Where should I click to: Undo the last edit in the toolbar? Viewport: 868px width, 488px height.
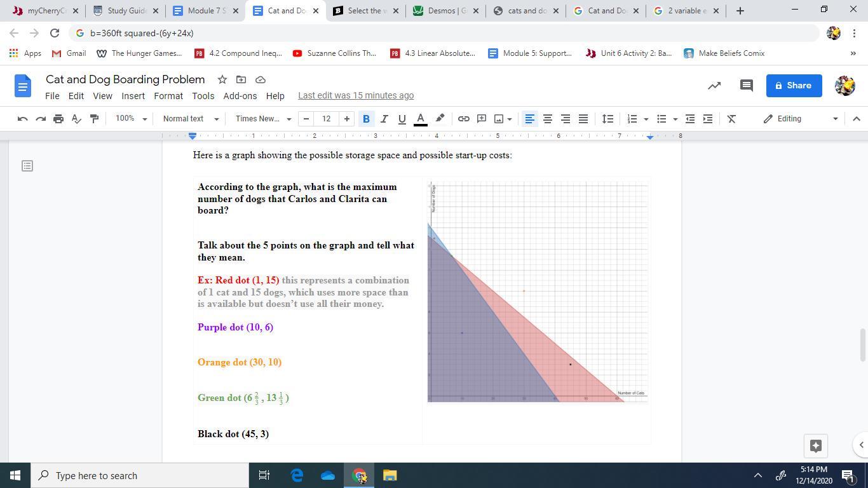(x=23, y=119)
